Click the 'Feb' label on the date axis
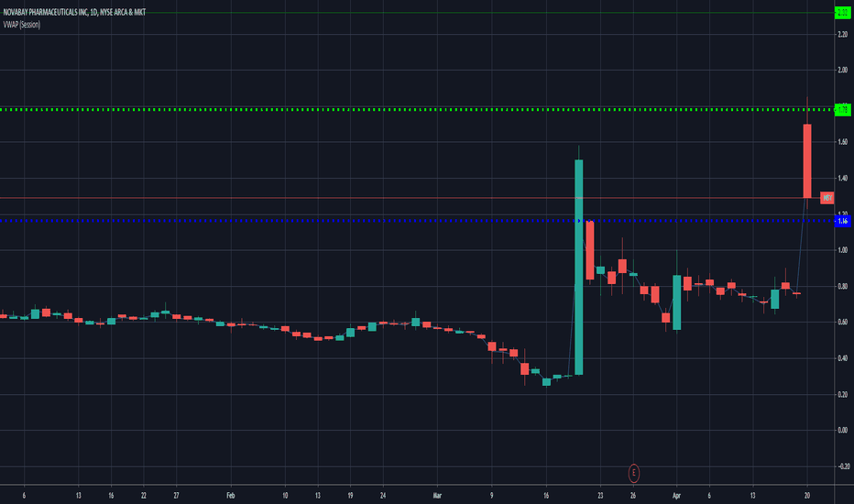Screen dimensions: 854x504 pos(230,495)
